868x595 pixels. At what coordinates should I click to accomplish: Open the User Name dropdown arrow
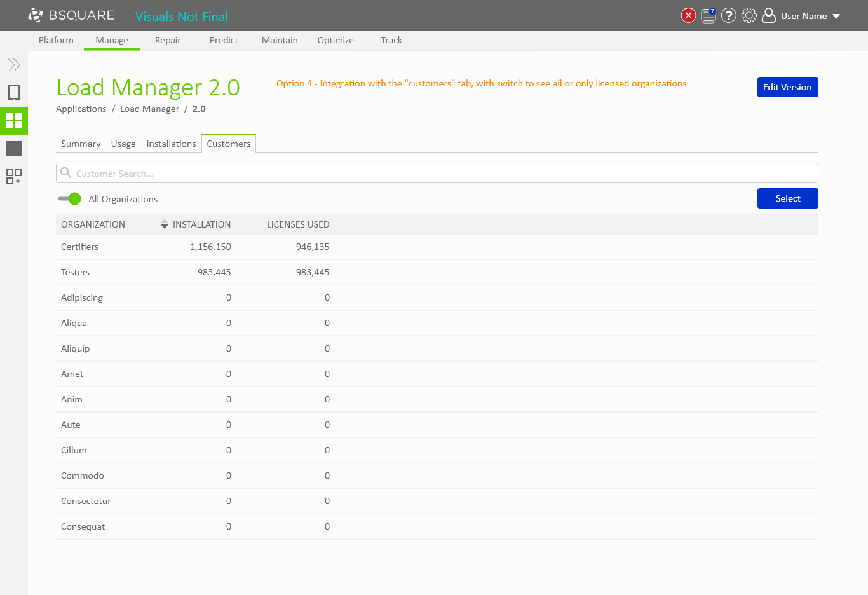836,17
